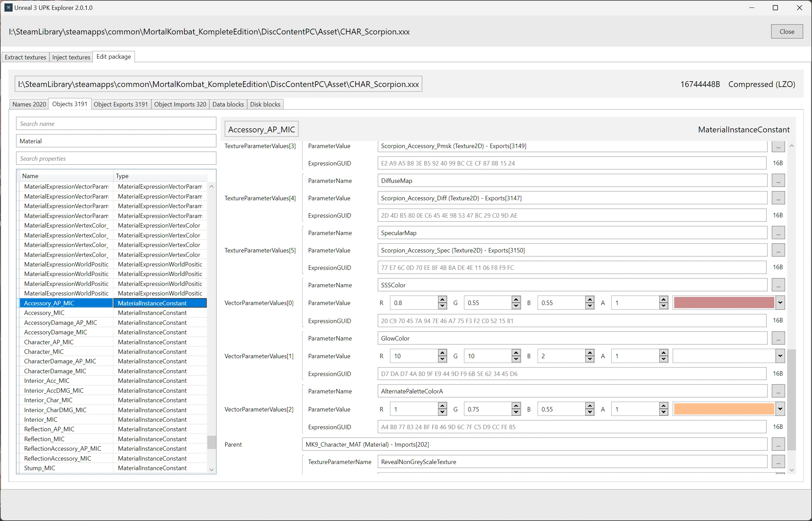Viewport: 812px width, 521px height.
Task: Click the Close button for the package
Action: [786, 31]
